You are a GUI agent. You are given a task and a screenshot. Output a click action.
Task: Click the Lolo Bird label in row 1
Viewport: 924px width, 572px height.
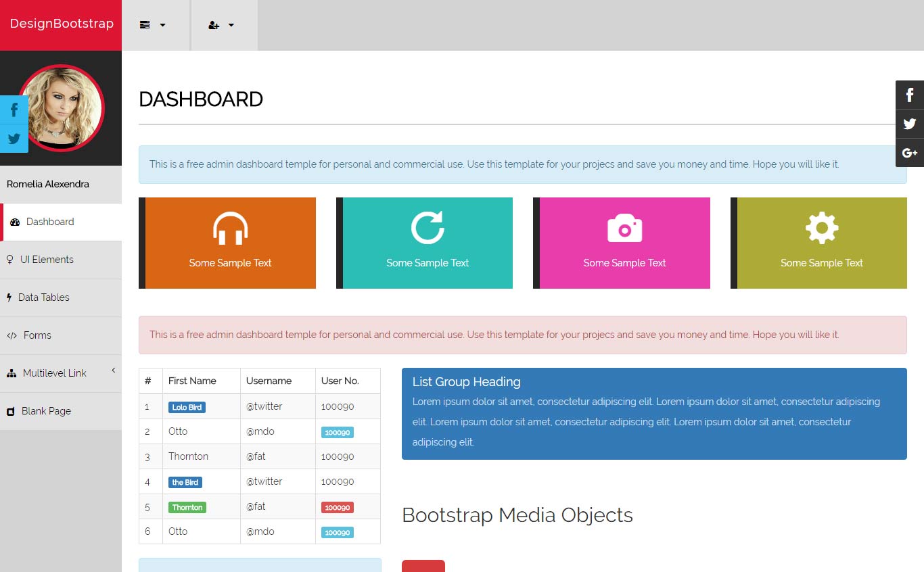click(x=187, y=407)
